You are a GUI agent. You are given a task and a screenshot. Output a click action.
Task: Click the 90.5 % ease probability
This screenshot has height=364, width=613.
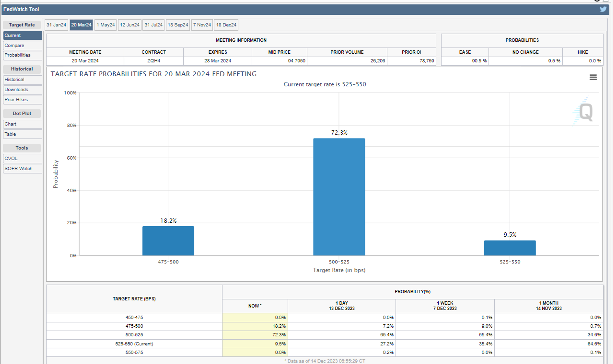click(479, 61)
